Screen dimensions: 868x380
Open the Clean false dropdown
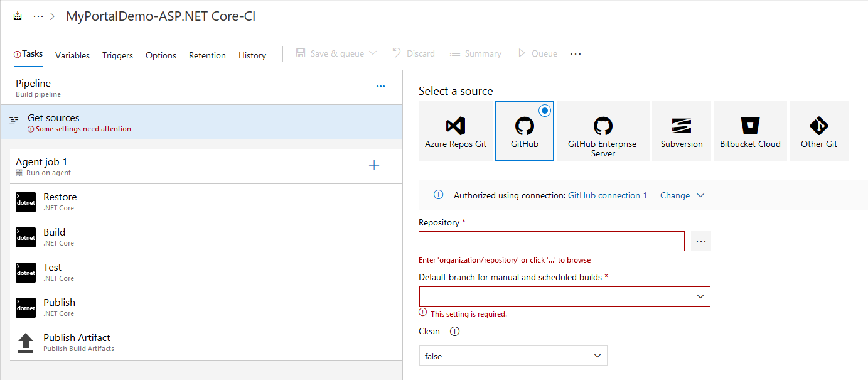pyautogui.click(x=513, y=356)
